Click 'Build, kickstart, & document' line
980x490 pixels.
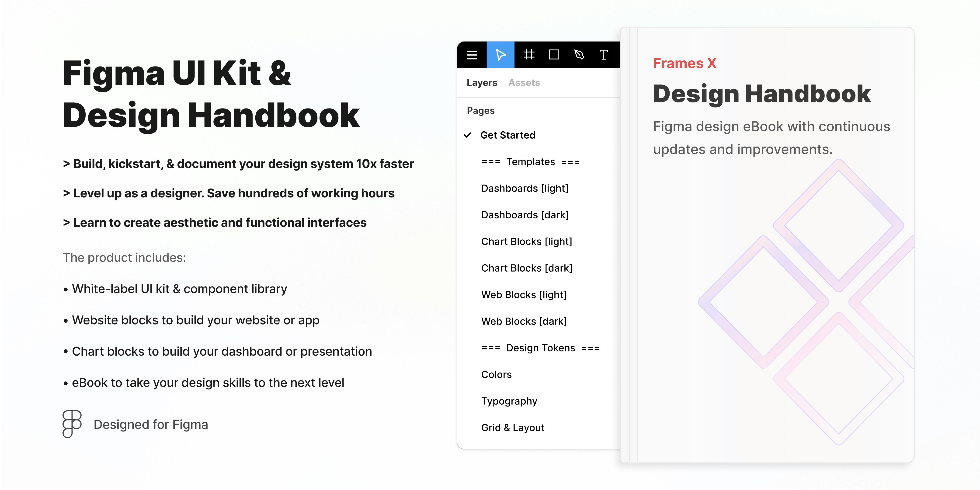coord(238,164)
